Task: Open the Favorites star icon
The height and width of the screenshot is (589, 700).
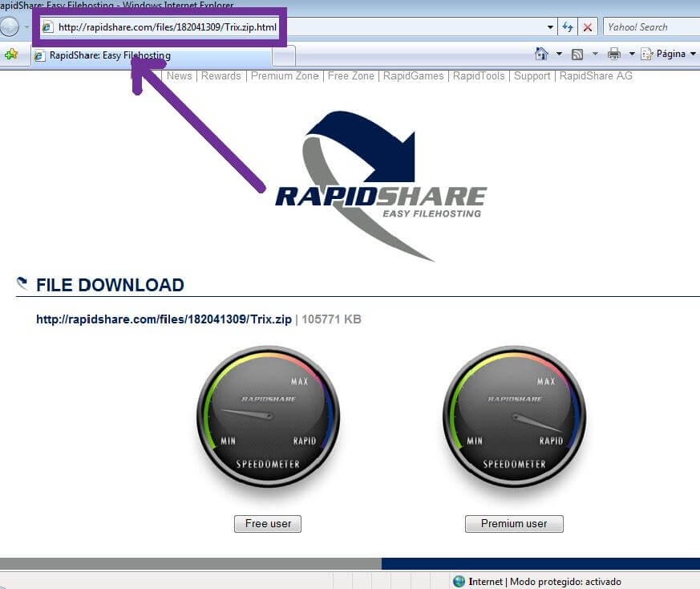Action: [11, 55]
